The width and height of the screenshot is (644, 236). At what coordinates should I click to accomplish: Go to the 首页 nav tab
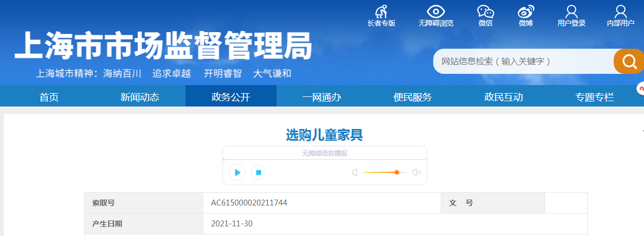[49, 97]
